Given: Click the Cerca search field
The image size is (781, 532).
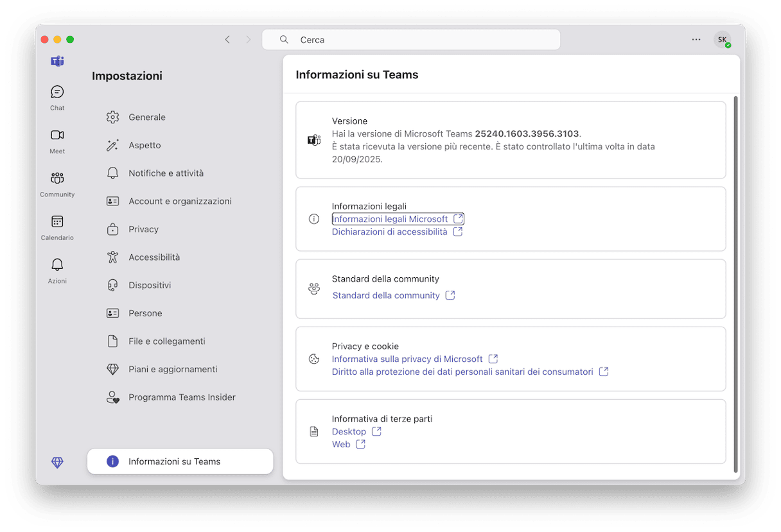Looking at the screenshot, I should 411,40.
